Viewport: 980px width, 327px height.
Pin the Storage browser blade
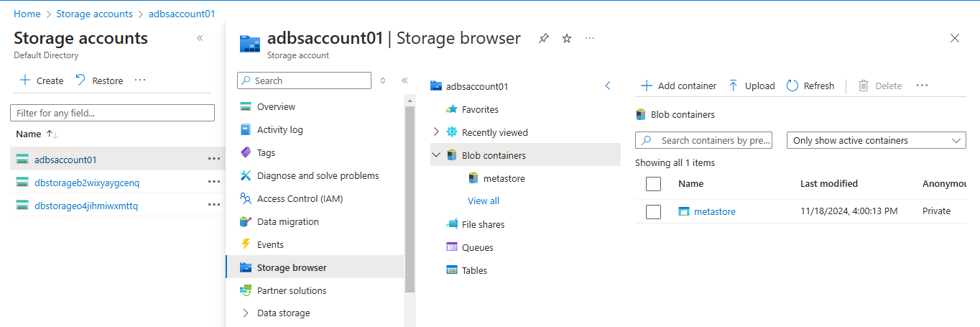[544, 39]
